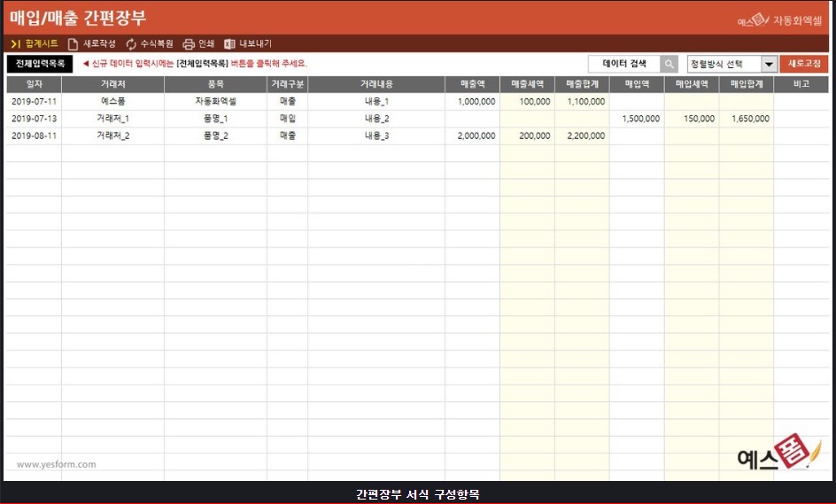Select the 200,000 sales tax cell
The width and height of the screenshot is (836, 504).
click(x=527, y=136)
